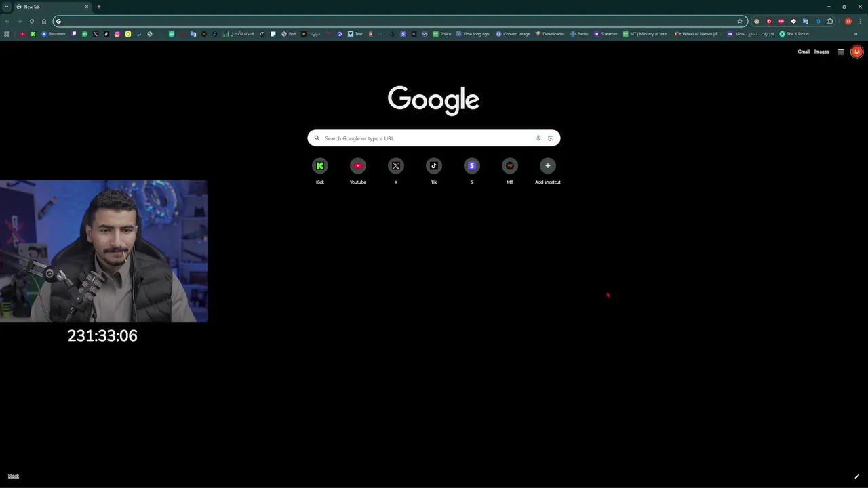The image size is (868, 488).
Task: Open the Battle bookmark
Action: pos(579,34)
